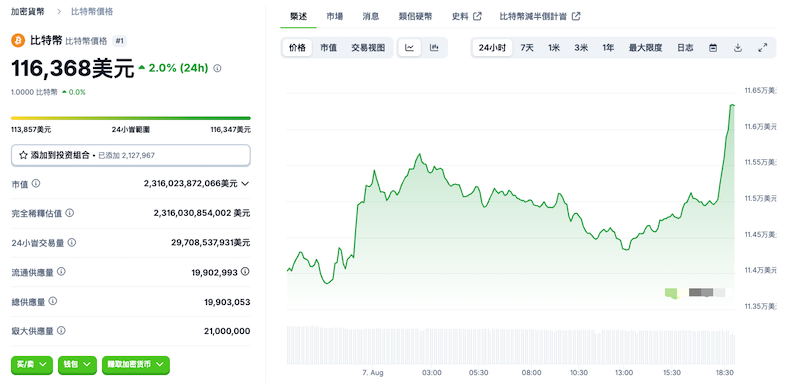Click 1.0000 比特幣 conversion text
This screenshot has width=800, height=383.
pos(34,92)
